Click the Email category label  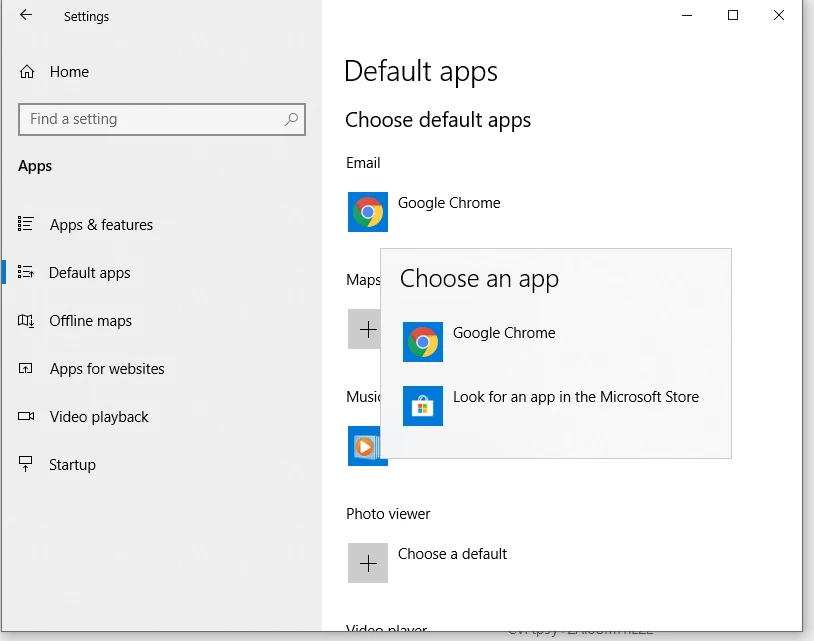[363, 163]
